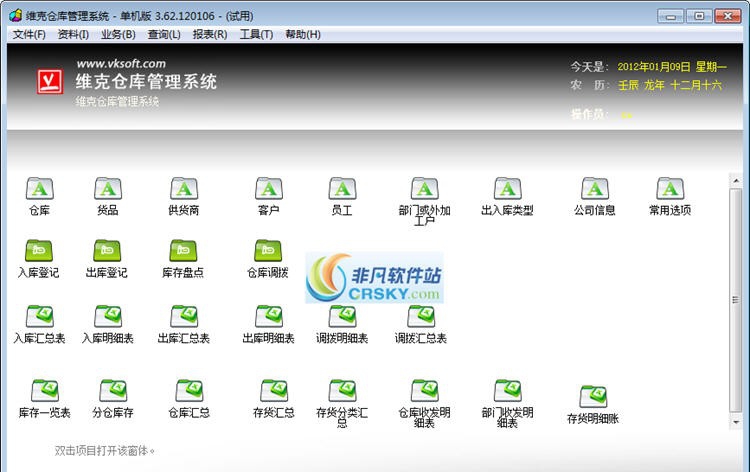
Task: Open the 仓库调拨 icon
Action: tap(268, 251)
